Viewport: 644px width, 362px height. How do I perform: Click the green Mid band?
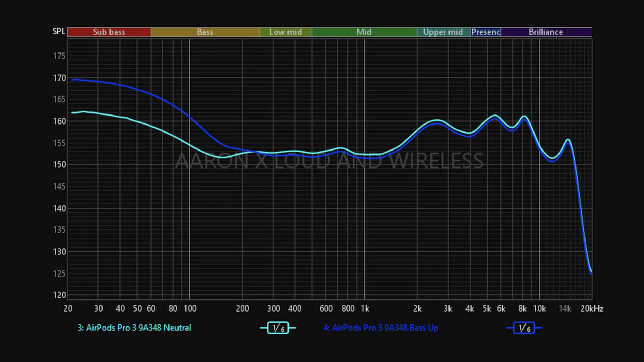364,32
